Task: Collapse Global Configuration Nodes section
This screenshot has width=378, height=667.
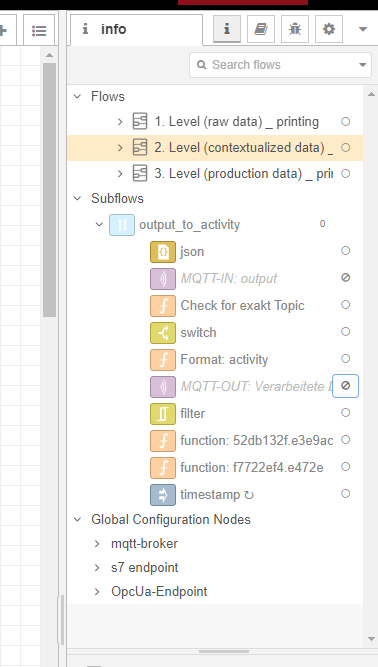Action: pyautogui.click(x=77, y=519)
